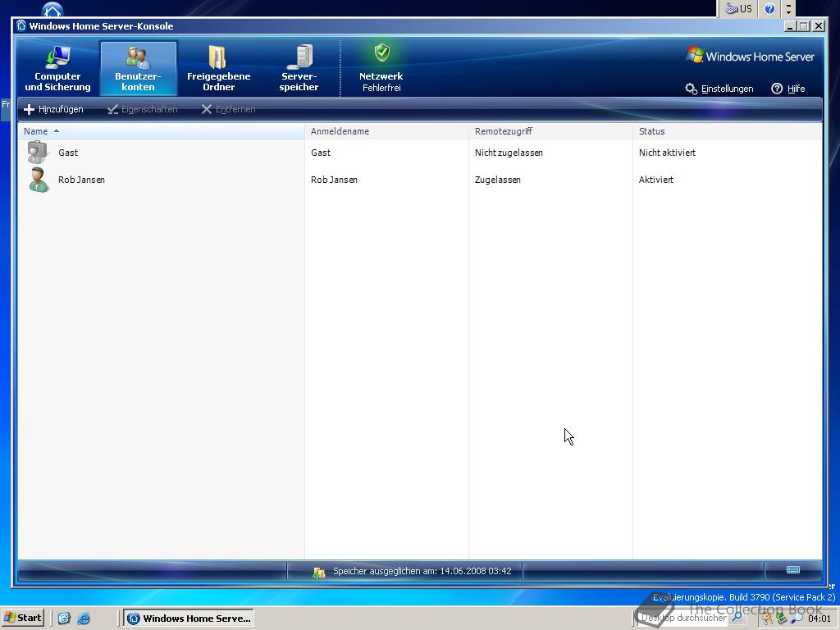
Task: Click the US language indicator
Action: [x=739, y=8]
